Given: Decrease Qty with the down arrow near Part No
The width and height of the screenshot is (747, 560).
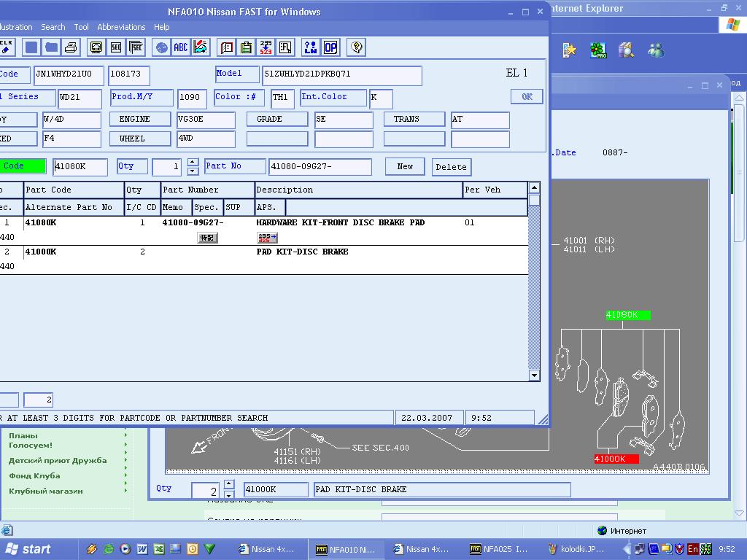Looking at the screenshot, I should click(x=193, y=171).
